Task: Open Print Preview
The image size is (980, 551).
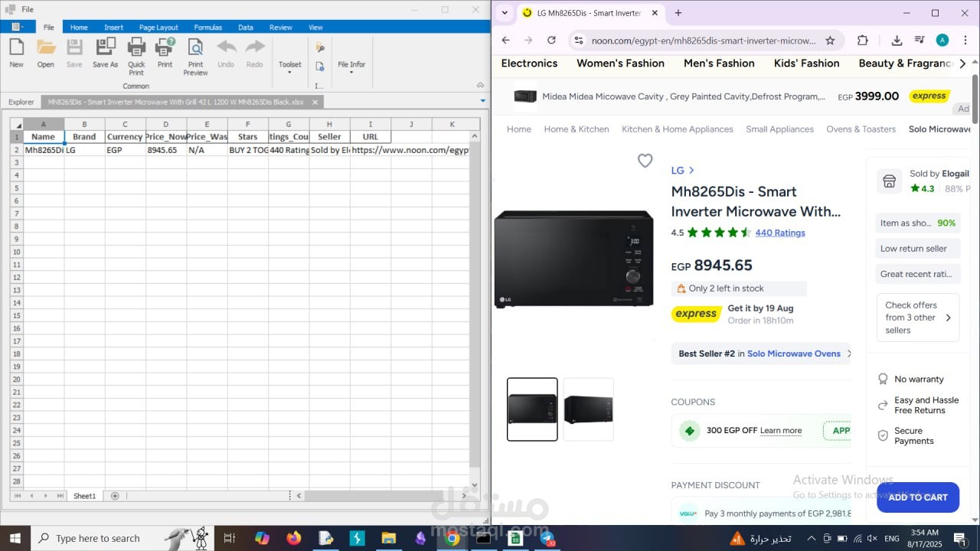Action: pyautogui.click(x=195, y=56)
